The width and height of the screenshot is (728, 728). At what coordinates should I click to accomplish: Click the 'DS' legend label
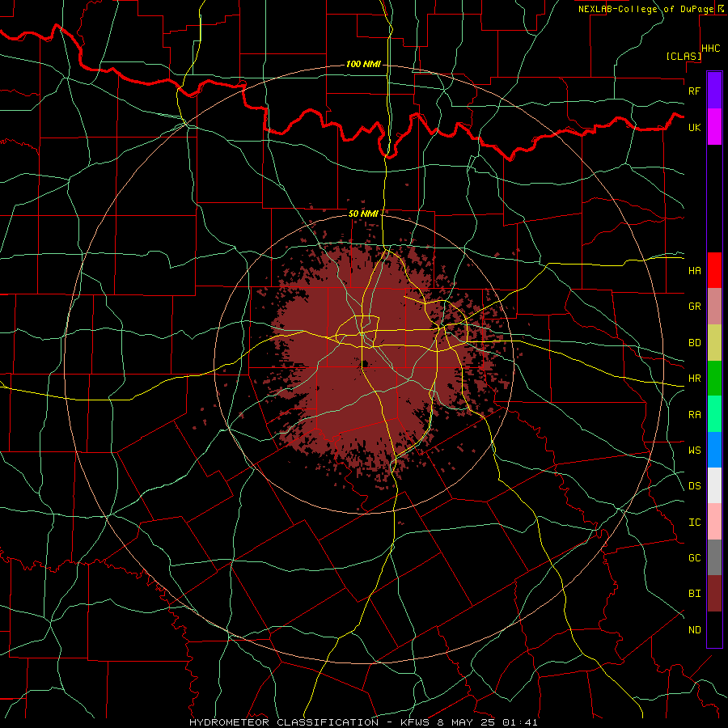[x=694, y=486]
